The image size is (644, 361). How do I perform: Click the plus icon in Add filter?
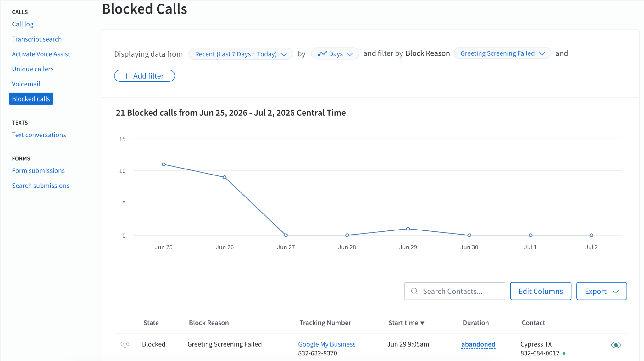[126, 76]
